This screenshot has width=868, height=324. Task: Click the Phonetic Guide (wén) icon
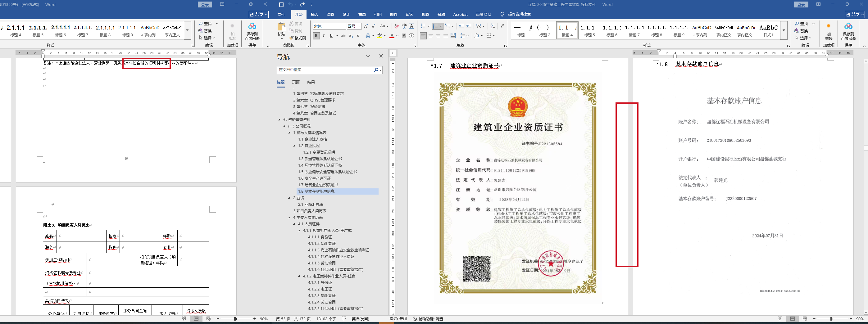pyautogui.click(x=404, y=26)
